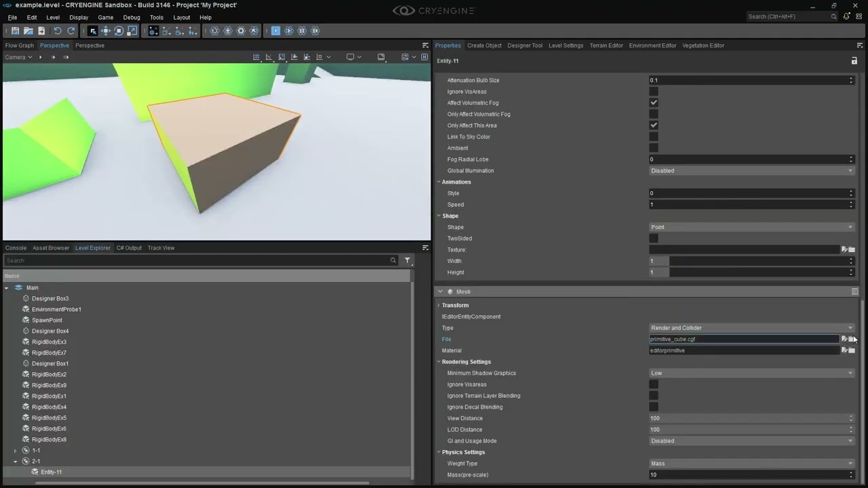Open the Layout menu
This screenshot has width=868, height=488.
(182, 17)
